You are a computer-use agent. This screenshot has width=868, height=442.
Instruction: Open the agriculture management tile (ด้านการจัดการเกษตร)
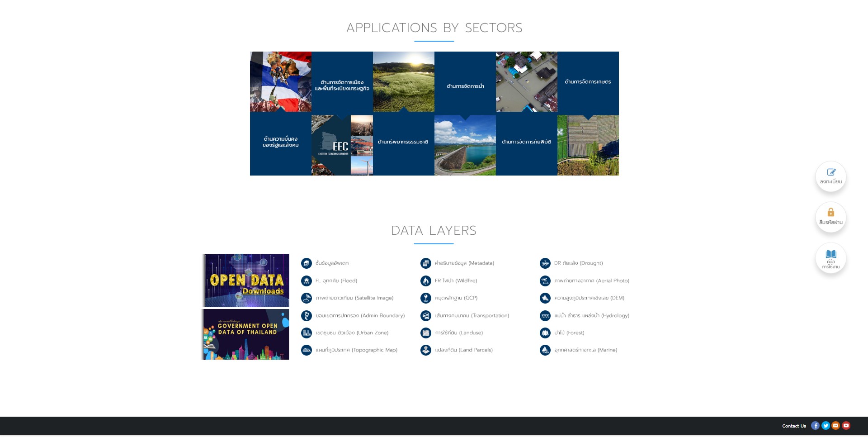tap(588, 83)
